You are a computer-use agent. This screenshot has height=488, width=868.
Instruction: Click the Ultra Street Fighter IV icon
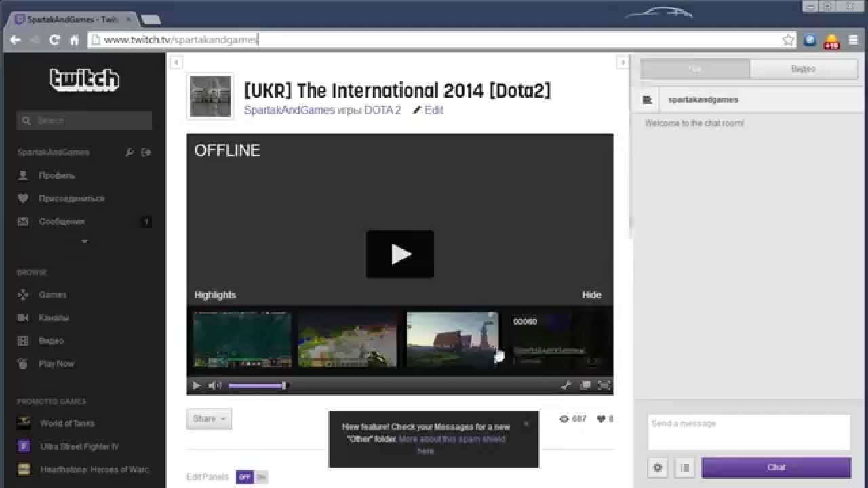(x=24, y=446)
